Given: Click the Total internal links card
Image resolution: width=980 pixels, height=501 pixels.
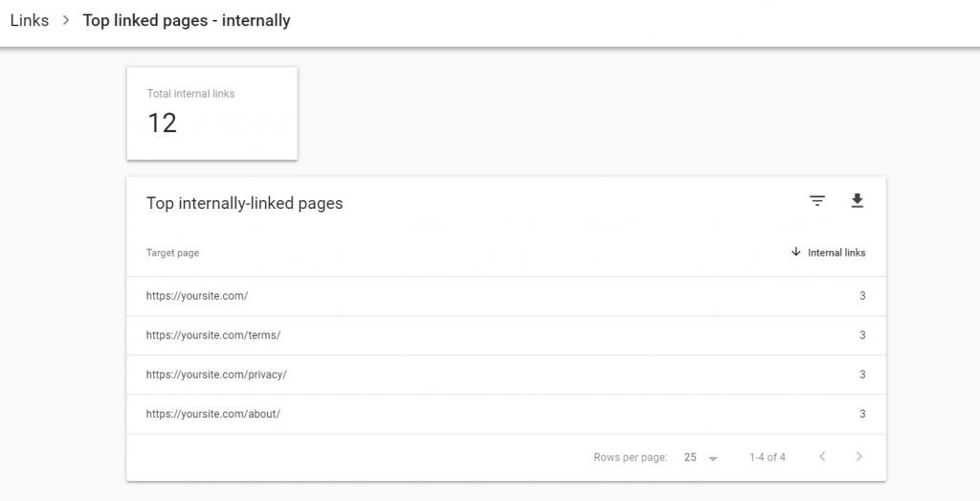Looking at the screenshot, I should point(212,112).
